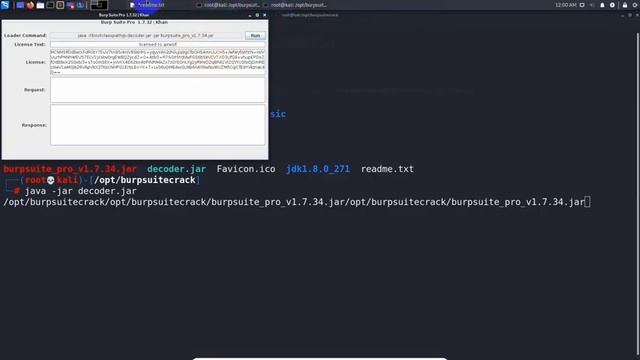
Task: Click decoder.jar in the terminal file listing
Action: pos(176,169)
